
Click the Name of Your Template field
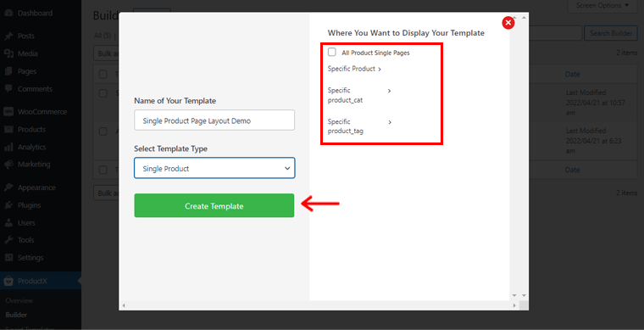click(x=214, y=120)
